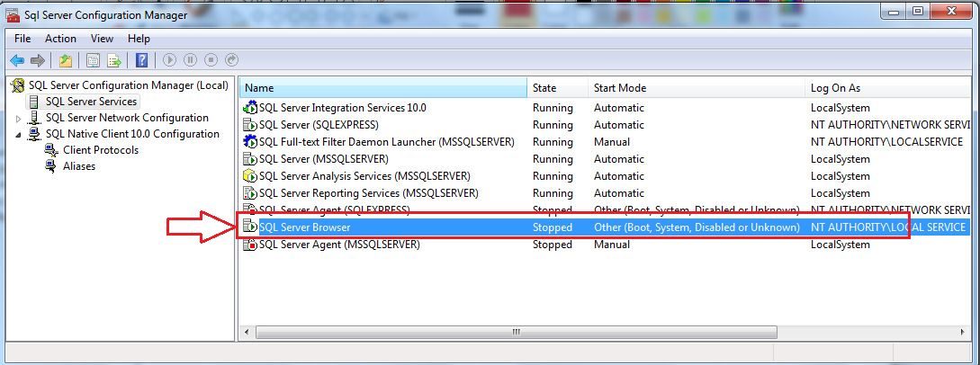
Task: Click the Full-text Filter Daemon Launcher icon
Action: pos(250,142)
